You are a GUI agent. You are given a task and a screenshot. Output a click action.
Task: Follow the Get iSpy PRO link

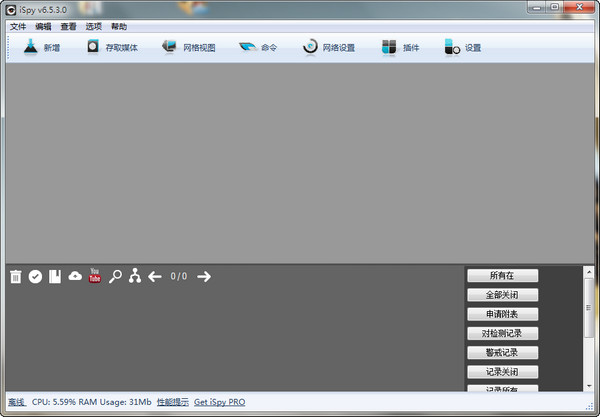[x=219, y=402]
